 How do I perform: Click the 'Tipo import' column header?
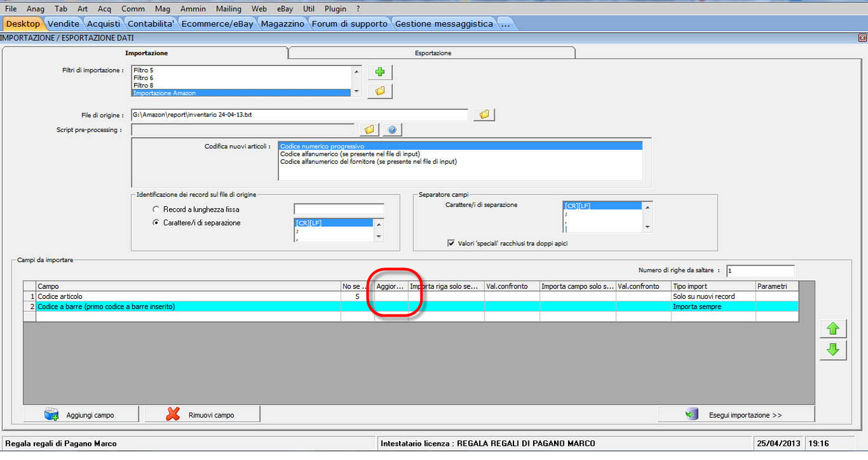point(713,286)
